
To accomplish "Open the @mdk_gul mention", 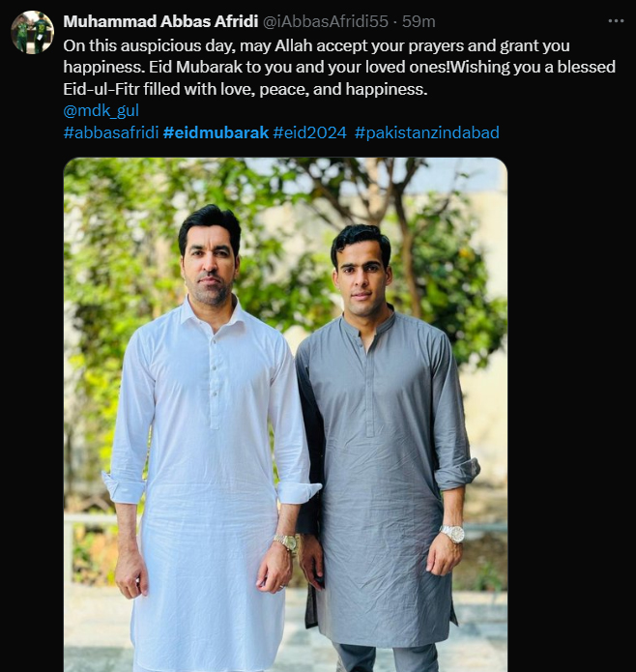I will pos(101,110).
